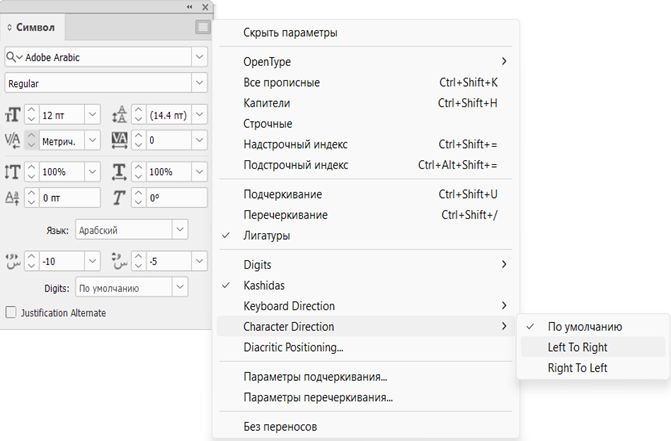Viewport: 671px width, 441px height.
Task: Click the vertical diacritic position icon
Action: click(x=119, y=261)
